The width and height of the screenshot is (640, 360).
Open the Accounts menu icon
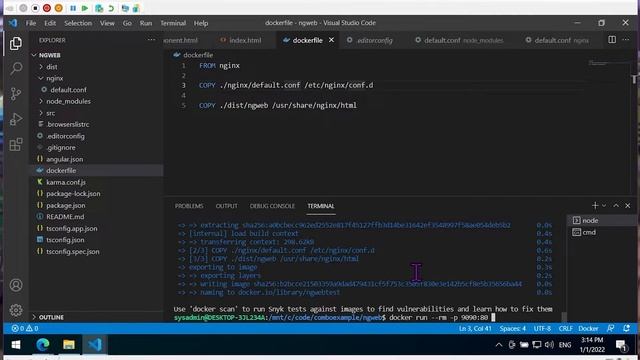click(x=16, y=285)
